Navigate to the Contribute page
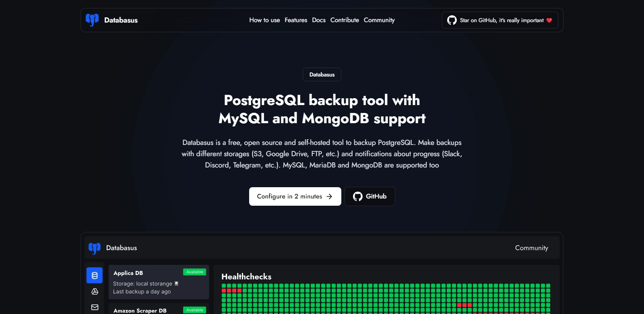Screen dimensions: 644x314 (345, 20)
